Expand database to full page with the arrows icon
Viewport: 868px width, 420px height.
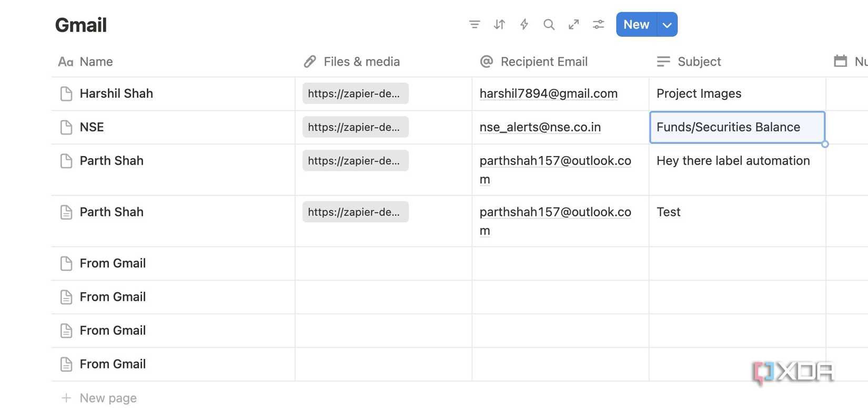(x=573, y=24)
